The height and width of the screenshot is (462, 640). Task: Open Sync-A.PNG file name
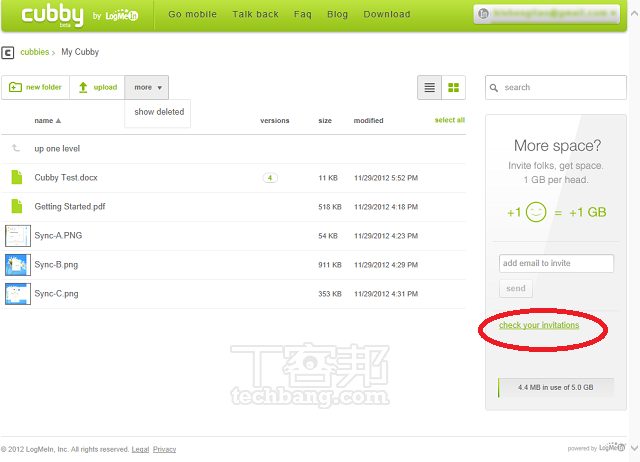[x=58, y=235]
